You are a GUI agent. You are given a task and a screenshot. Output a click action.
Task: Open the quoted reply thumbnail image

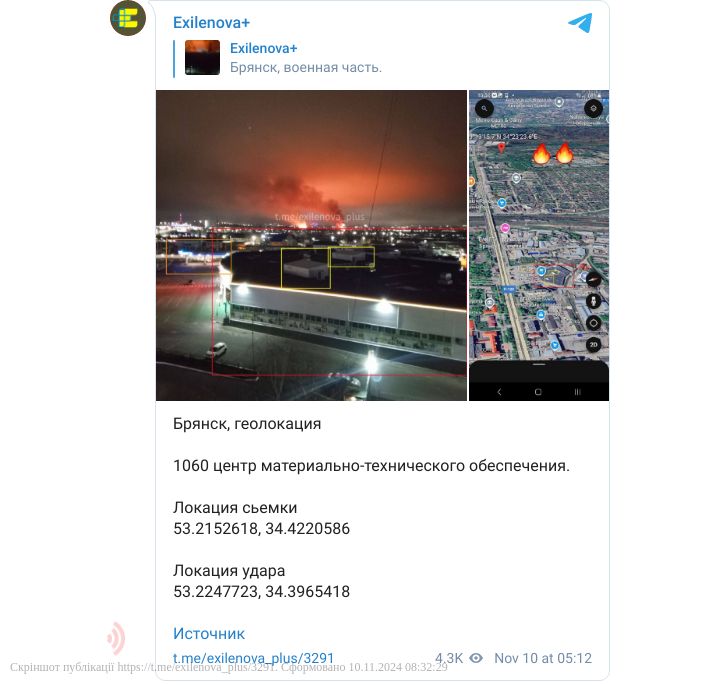click(202, 57)
